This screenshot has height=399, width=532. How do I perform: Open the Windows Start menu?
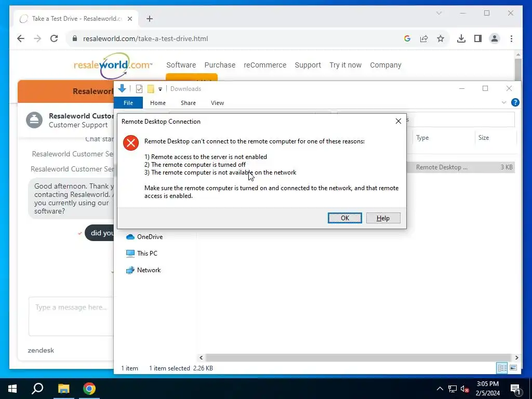(x=12, y=389)
